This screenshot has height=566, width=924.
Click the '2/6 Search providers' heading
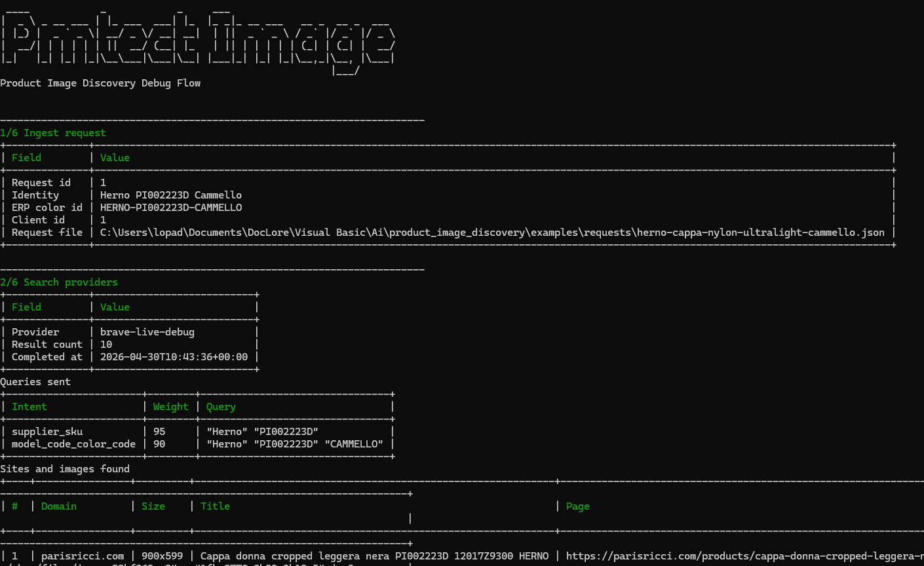pos(59,282)
